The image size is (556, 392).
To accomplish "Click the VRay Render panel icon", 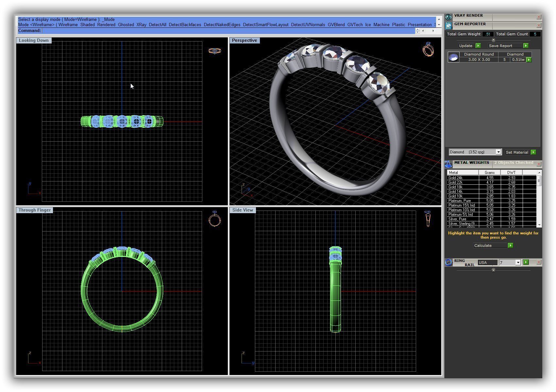I will 448,17.
